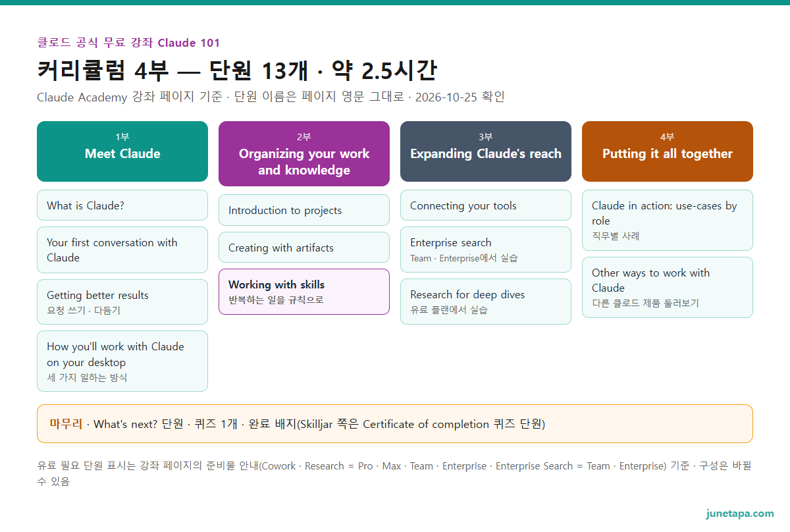Screen dimensions: 790x532
Task: Open the Creating with artifacts unit
Action: (x=304, y=248)
